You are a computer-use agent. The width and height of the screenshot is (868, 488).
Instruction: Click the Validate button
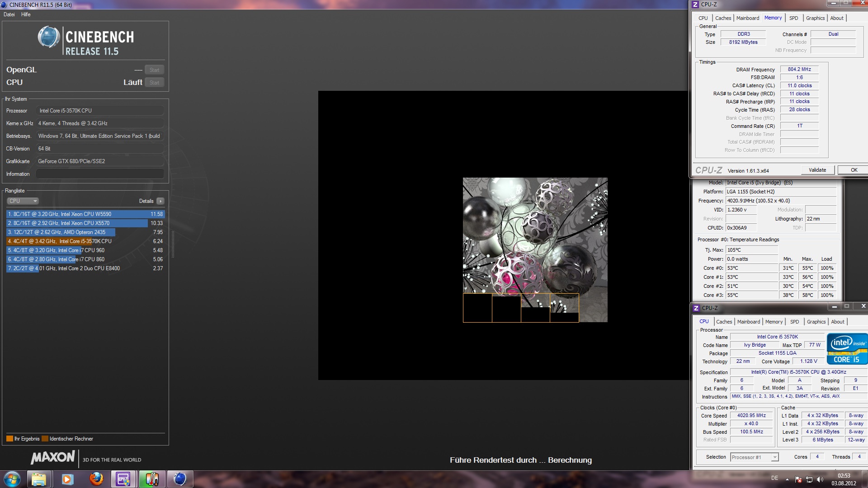pos(817,170)
